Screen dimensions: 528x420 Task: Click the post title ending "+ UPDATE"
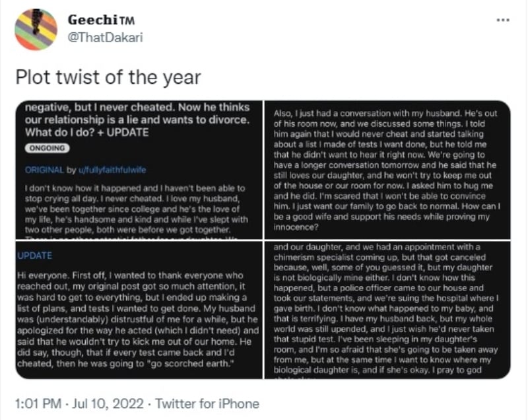click(x=137, y=120)
